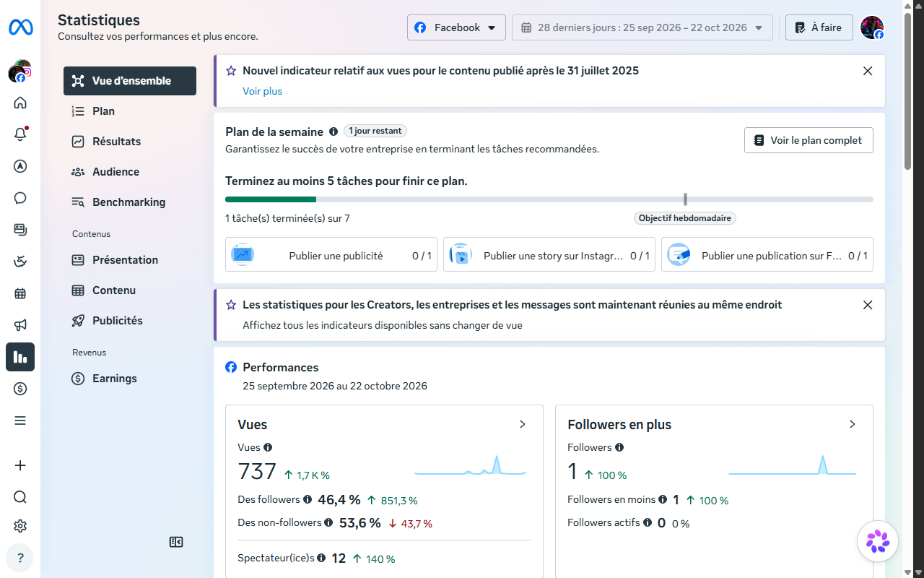Image resolution: width=924 pixels, height=578 pixels.
Task: Open the compass navigation icon
Action: pyautogui.click(x=20, y=166)
